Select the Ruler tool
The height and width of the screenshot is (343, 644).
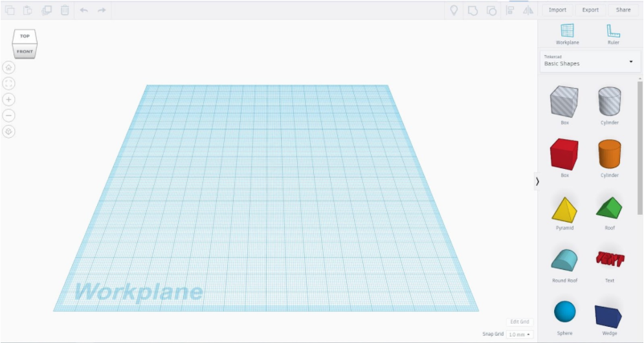[613, 34]
